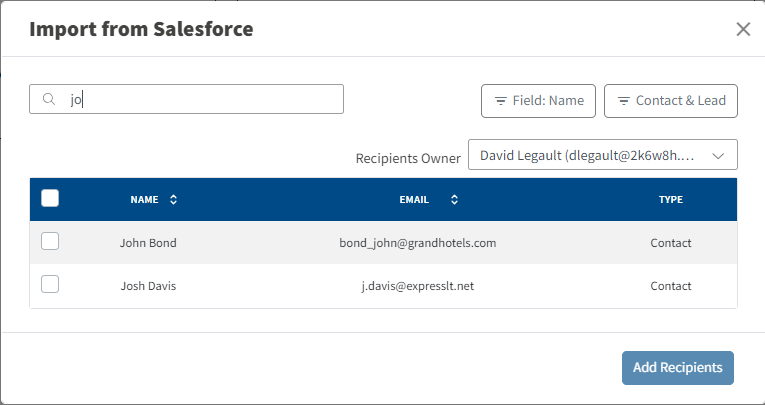Click the filter icon on Contact & Lead
This screenshot has width=765, height=405.
(x=623, y=101)
